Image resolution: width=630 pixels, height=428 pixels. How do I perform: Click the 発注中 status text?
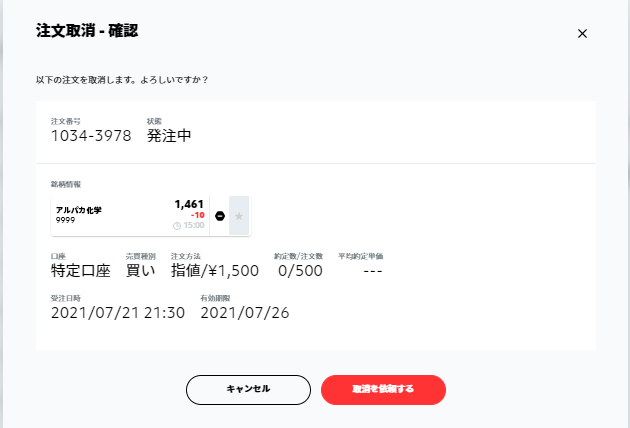tap(169, 136)
